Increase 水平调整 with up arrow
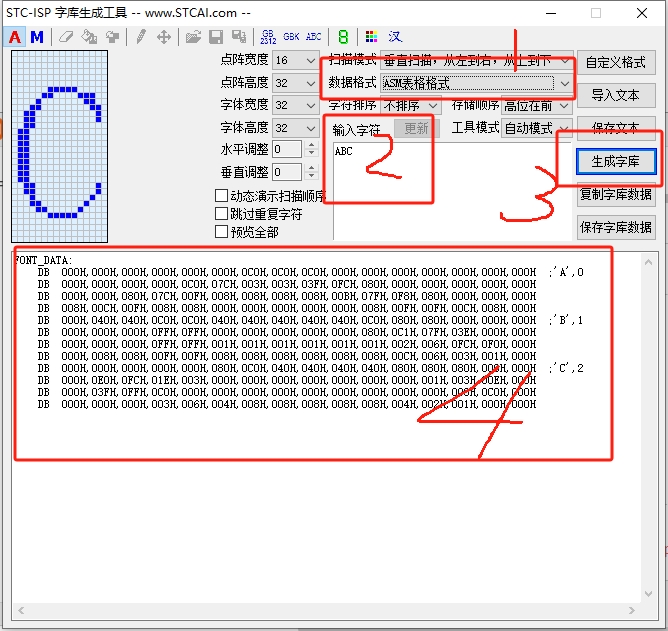 tap(312, 145)
